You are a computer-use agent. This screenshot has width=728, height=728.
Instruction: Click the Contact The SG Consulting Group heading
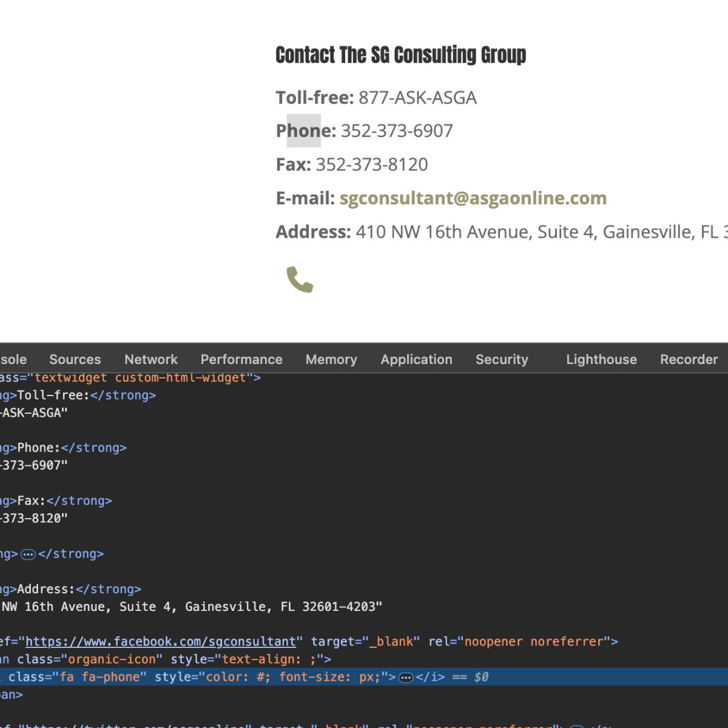click(x=400, y=55)
